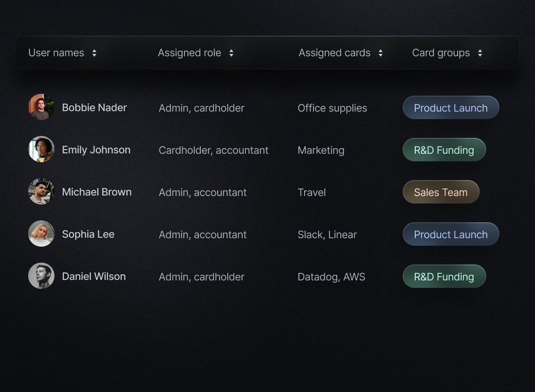
Task: Click Emily Johnson's profile picture
Action: click(x=41, y=149)
